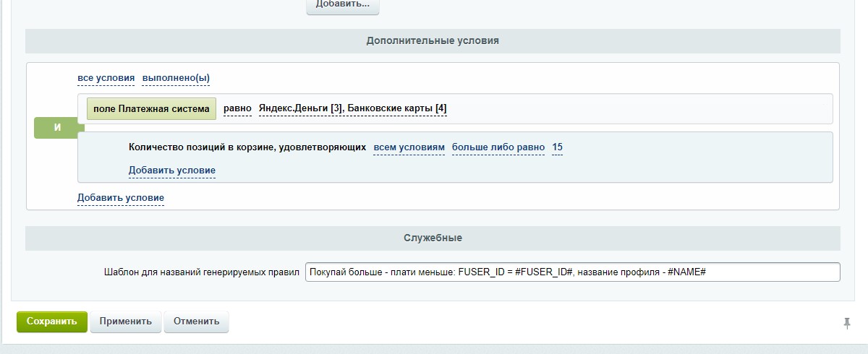Focus the rule name template input field

click(572, 272)
